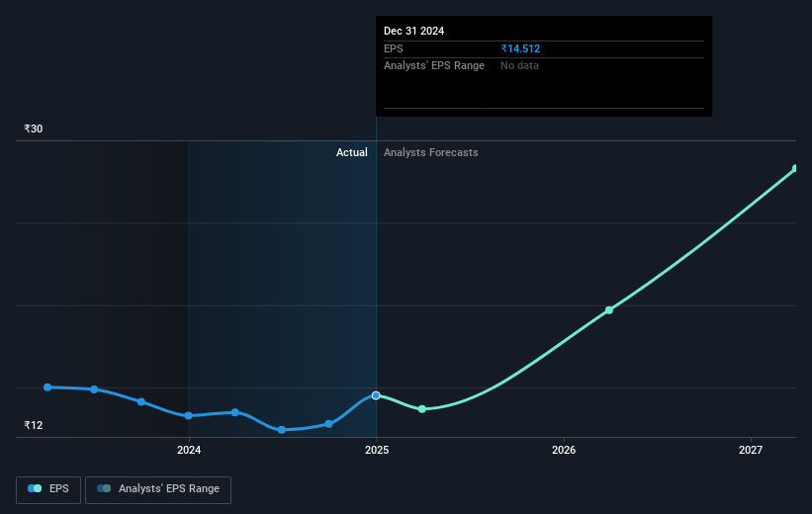Click the Analysts' EPS Range color icon
Screen dimensions: 812x514
104,488
